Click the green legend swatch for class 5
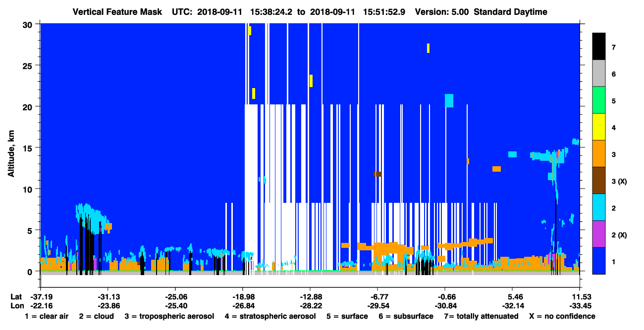The width and height of the screenshot is (644, 330). (599, 100)
